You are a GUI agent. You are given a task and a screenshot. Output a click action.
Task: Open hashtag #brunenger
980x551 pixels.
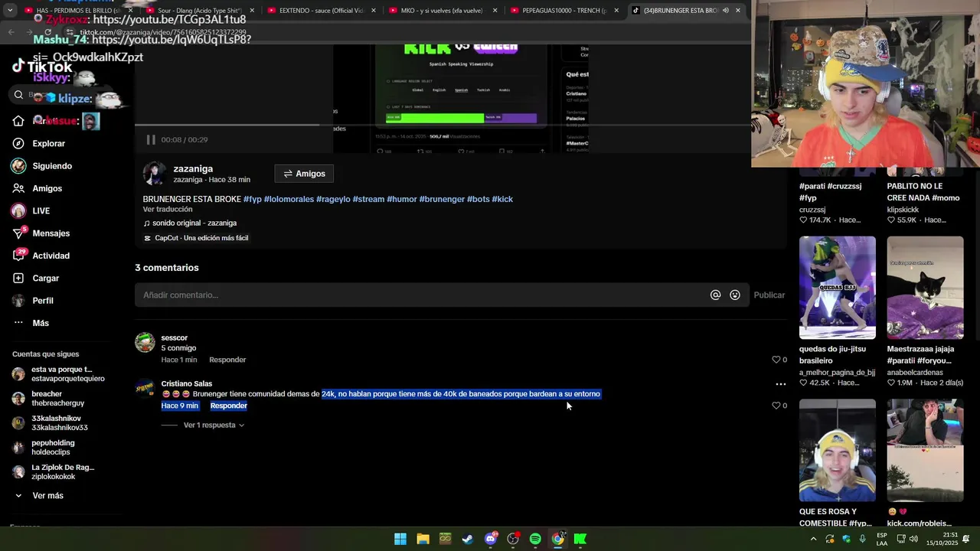click(442, 199)
